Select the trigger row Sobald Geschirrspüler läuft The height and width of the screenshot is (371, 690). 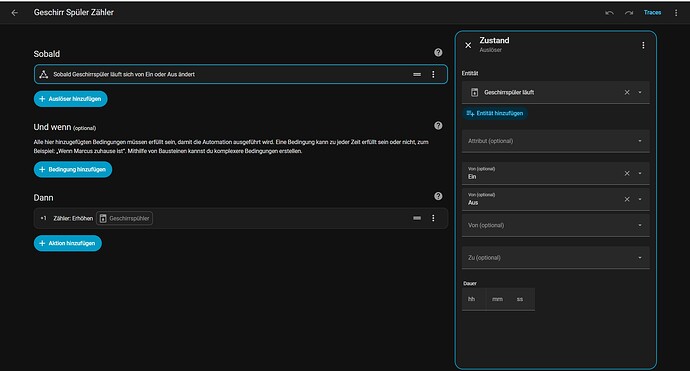240,74
